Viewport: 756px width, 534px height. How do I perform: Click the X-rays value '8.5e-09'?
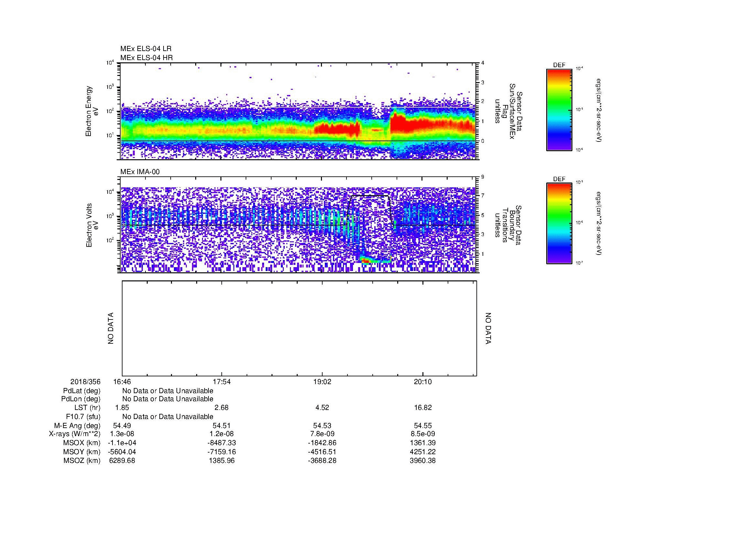(x=423, y=434)
